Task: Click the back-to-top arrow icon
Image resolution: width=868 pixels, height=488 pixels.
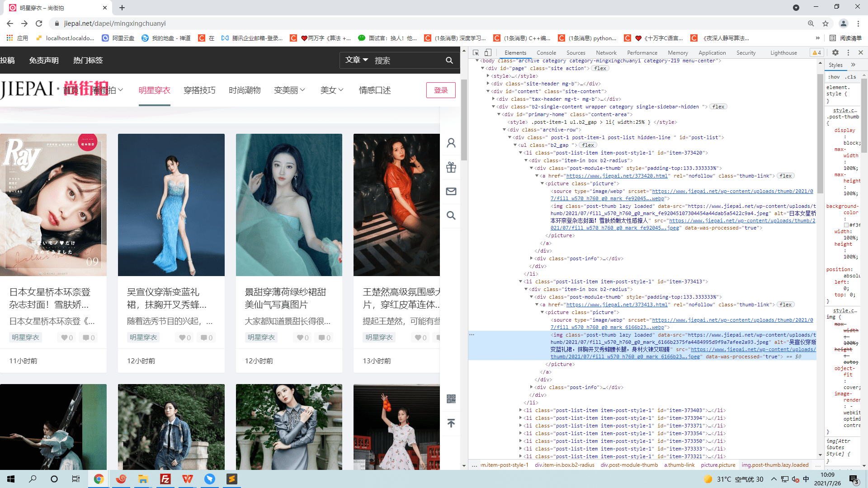Action: pos(451,423)
